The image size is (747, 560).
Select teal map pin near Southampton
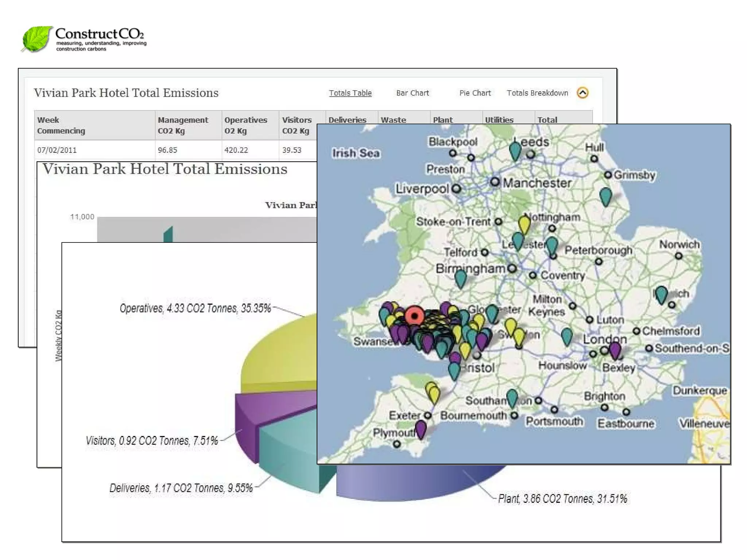coord(512,397)
